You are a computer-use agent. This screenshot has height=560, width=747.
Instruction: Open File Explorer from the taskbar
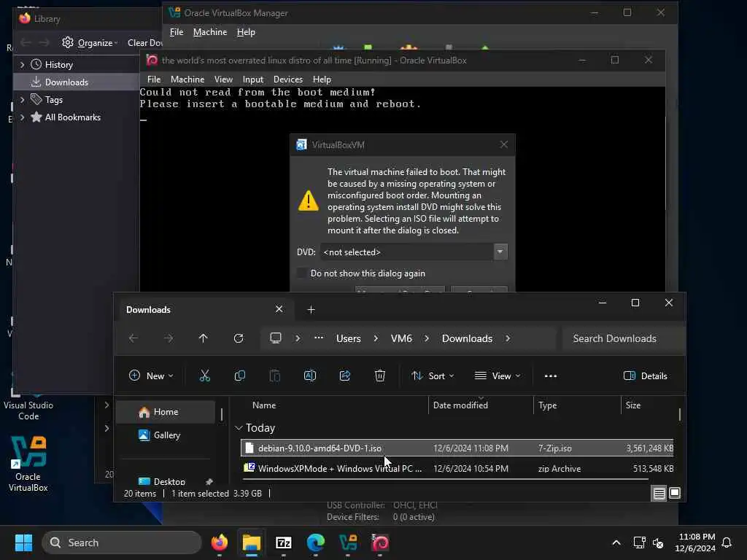252,542
